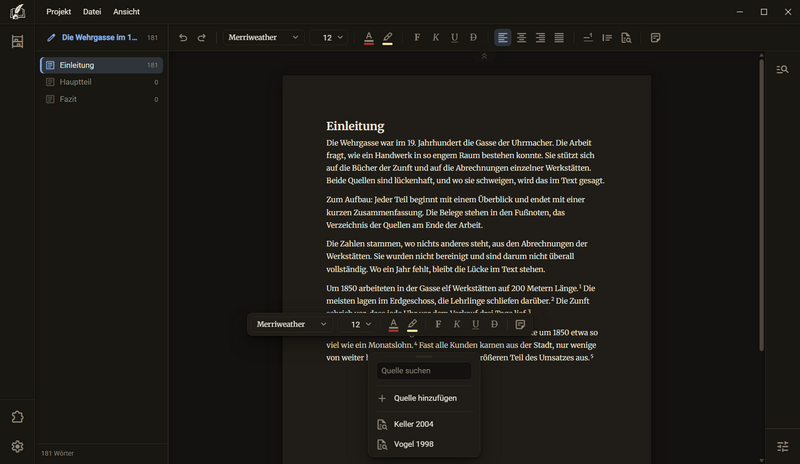
Task: Focus the 'Quelle suchen' search field
Action: click(x=424, y=371)
